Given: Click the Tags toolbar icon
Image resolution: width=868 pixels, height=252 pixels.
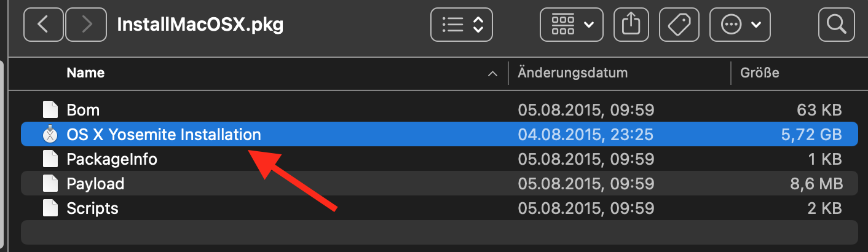Looking at the screenshot, I should (x=680, y=25).
